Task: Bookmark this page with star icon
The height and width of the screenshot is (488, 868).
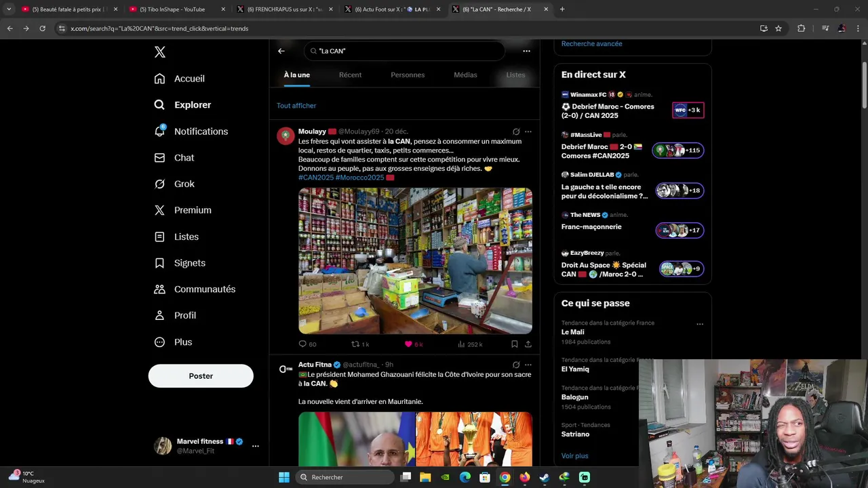Action: 778,28
